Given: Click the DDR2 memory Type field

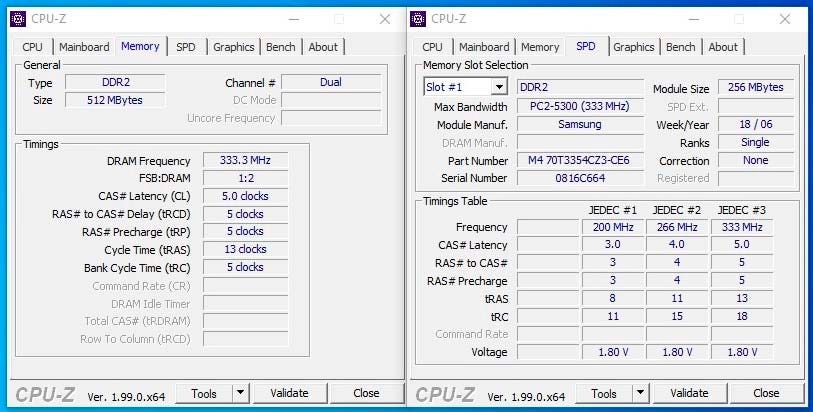Looking at the screenshot, I should (115, 82).
